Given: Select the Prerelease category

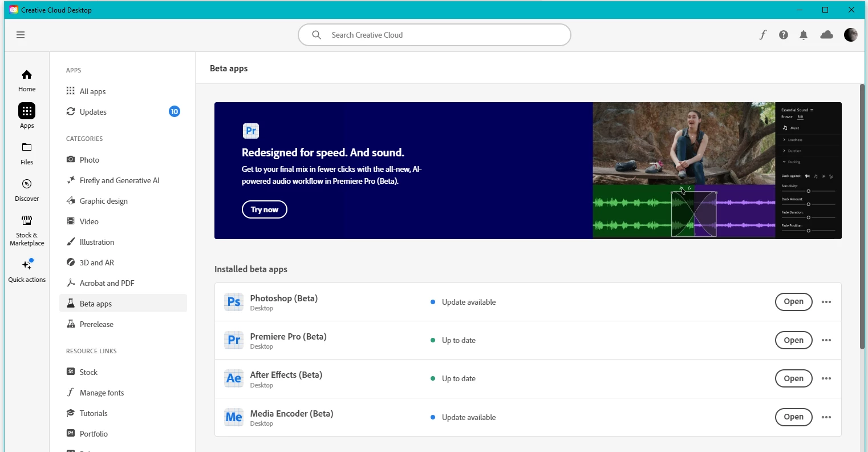Looking at the screenshot, I should click(123, 324).
